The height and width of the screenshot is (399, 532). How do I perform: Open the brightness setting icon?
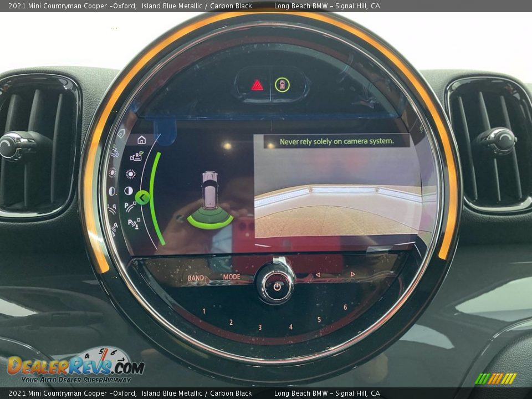tap(131, 175)
